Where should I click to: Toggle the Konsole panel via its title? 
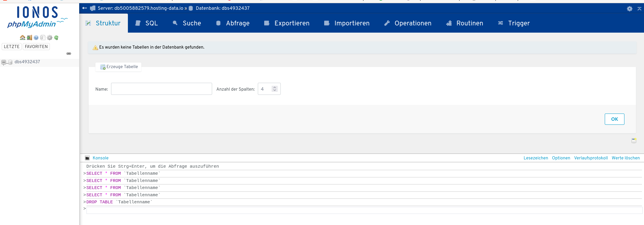click(100, 158)
